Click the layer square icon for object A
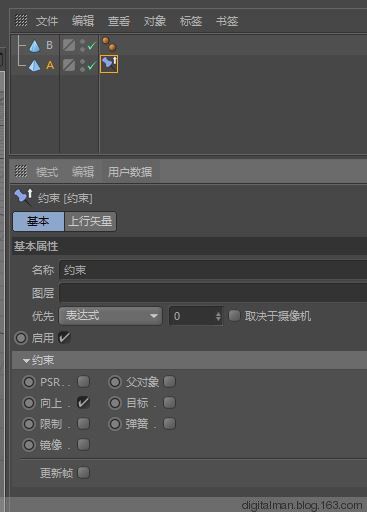Viewport: 367px width, 512px height. (x=69, y=65)
